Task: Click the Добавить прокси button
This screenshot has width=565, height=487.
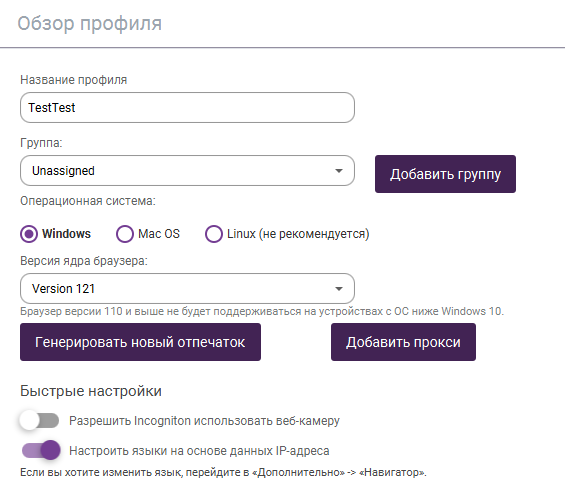Action: point(403,342)
